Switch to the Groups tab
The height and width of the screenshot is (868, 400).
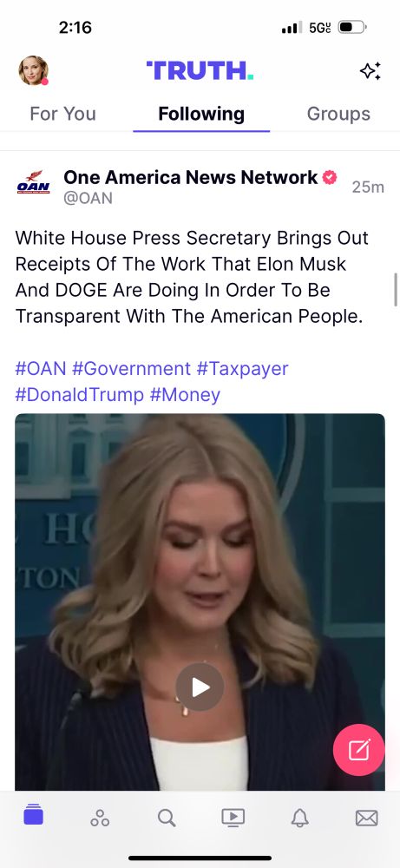(338, 114)
